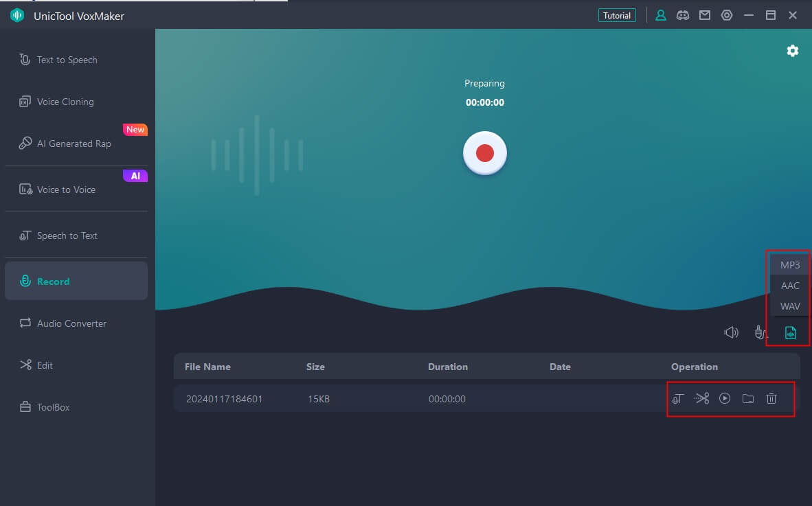Click the speaker output icon
The width and height of the screenshot is (812, 506).
click(731, 333)
